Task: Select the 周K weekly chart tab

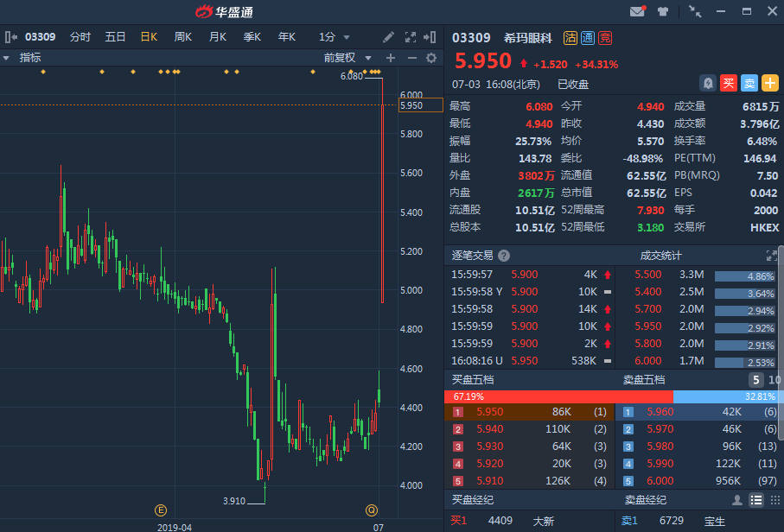Action: [x=183, y=37]
